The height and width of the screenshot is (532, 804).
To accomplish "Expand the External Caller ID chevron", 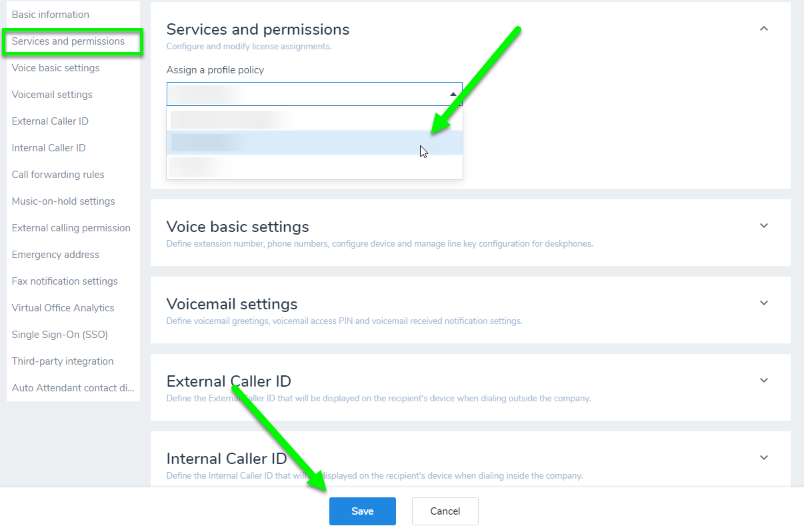I will point(764,380).
